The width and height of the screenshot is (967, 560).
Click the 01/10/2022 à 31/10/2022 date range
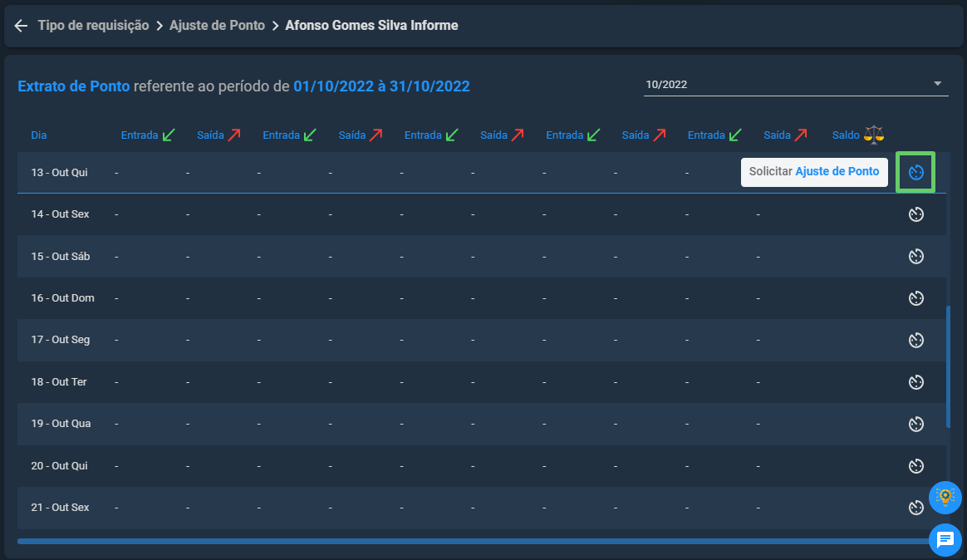tap(382, 86)
